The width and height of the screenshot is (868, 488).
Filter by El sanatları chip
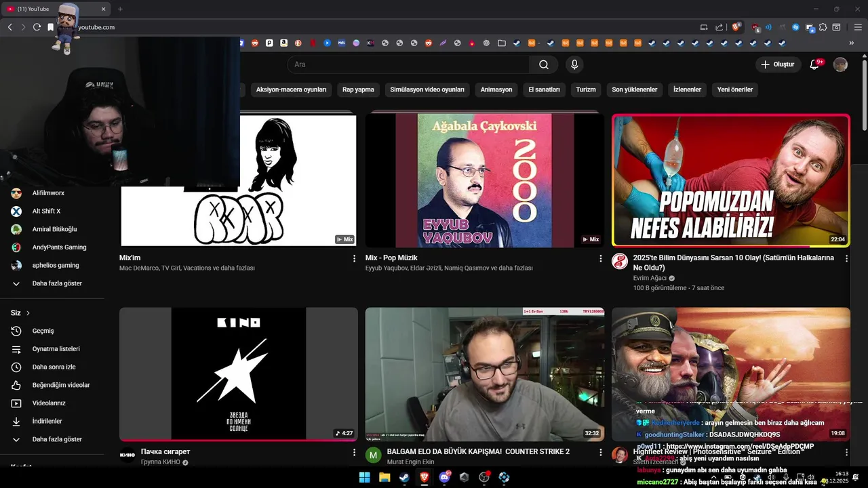click(x=545, y=89)
